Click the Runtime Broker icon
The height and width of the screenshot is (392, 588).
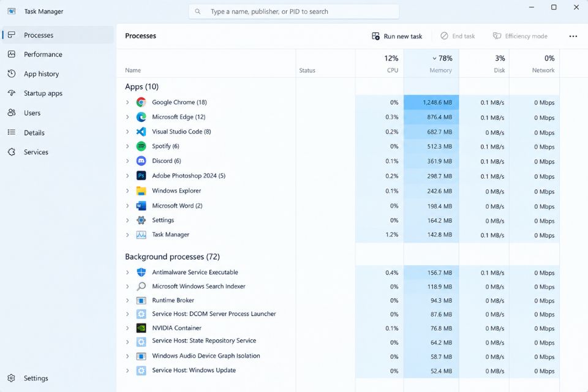(141, 301)
